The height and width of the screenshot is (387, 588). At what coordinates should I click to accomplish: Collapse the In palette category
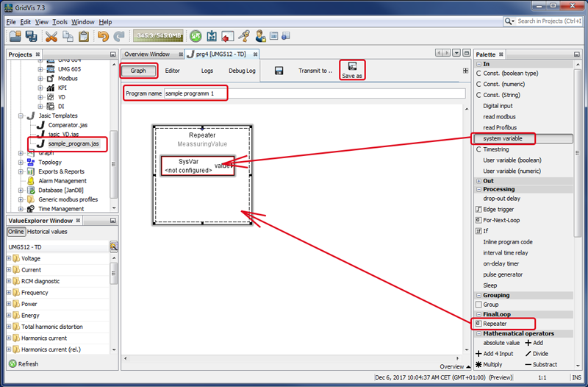tap(478, 65)
